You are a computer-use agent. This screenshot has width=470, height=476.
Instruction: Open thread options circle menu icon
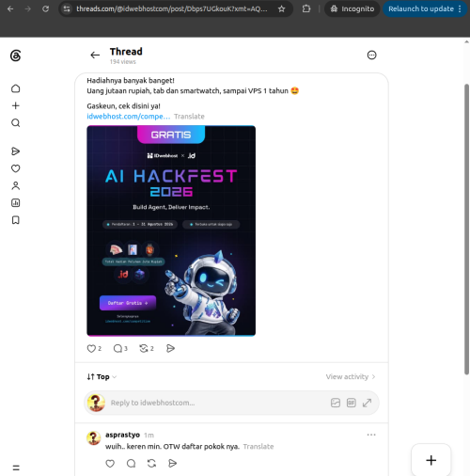pyautogui.click(x=371, y=56)
